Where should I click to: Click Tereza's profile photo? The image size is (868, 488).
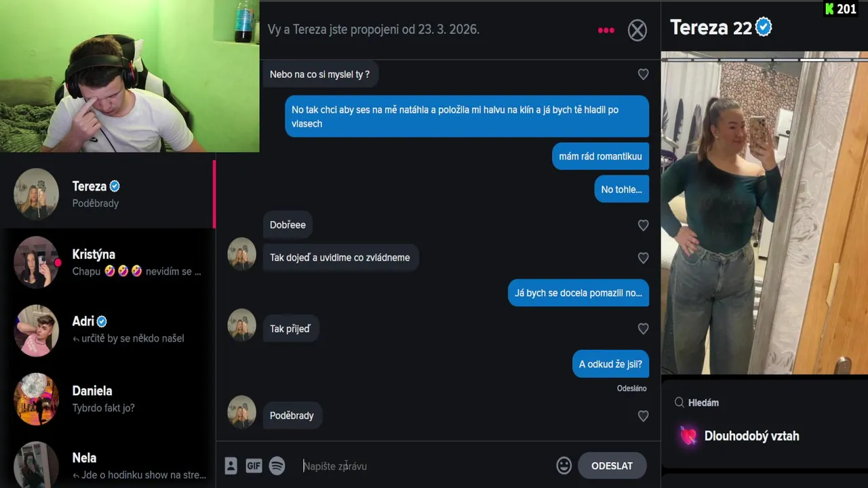tap(764, 213)
